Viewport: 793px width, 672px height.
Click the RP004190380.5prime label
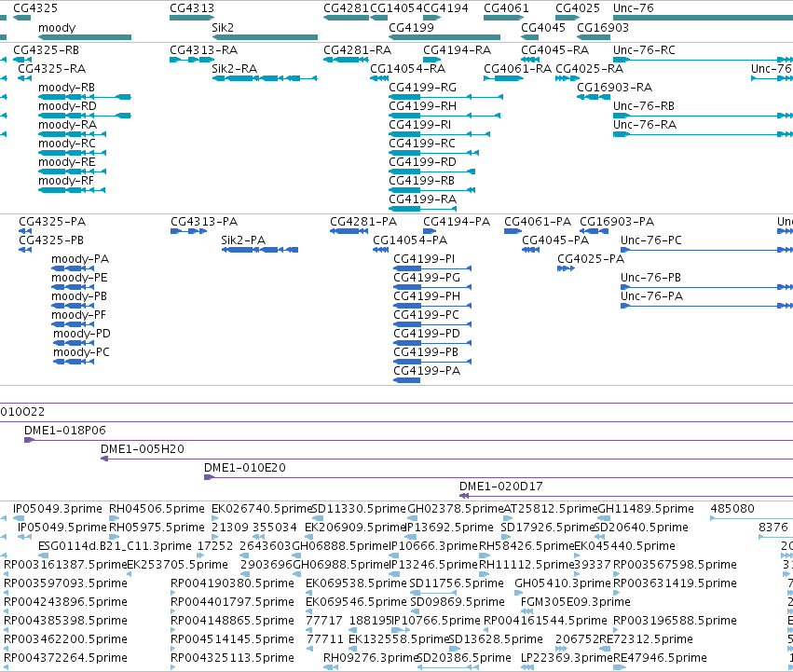tap(232, 583)
